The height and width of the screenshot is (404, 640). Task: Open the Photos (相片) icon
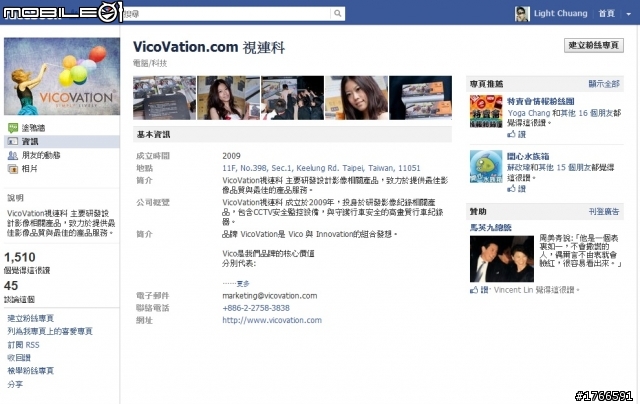click(x=13, y=169)
